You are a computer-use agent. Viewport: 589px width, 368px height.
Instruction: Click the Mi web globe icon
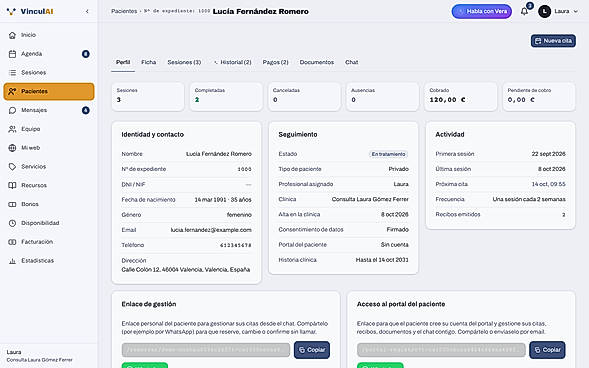(x=12, y=148)
